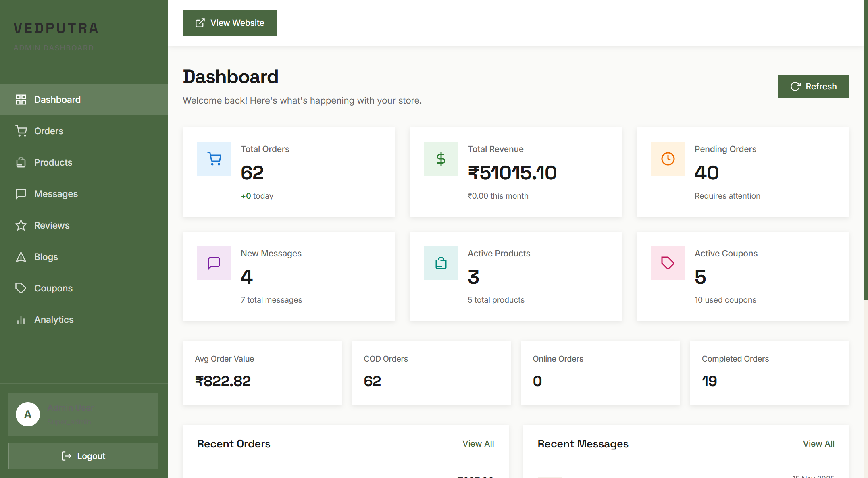
Task: Open Messages from the sidebar
Action: (56, 194)
